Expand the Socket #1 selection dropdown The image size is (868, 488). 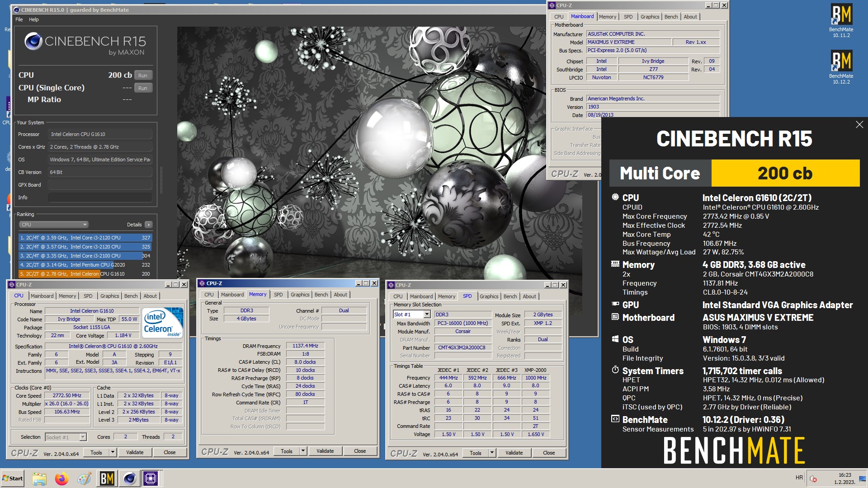(83, 437)
